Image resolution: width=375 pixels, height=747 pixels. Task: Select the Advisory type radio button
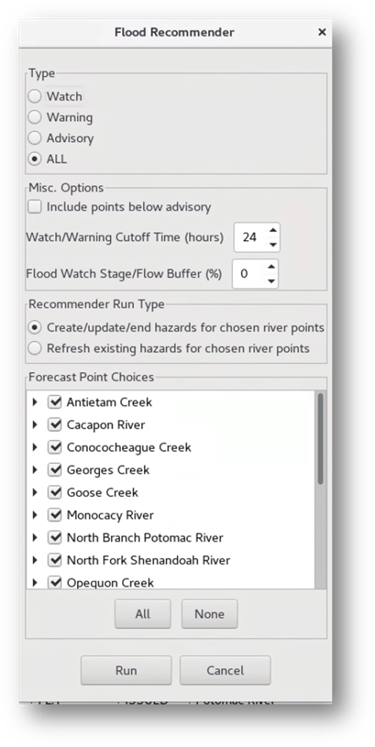tap(34, 138)
